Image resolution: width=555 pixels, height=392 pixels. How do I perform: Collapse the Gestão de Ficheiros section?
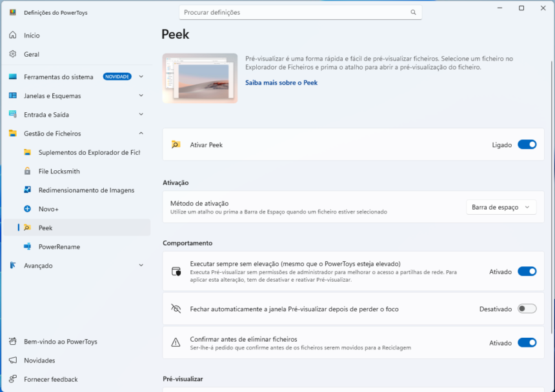click(141, 133)
